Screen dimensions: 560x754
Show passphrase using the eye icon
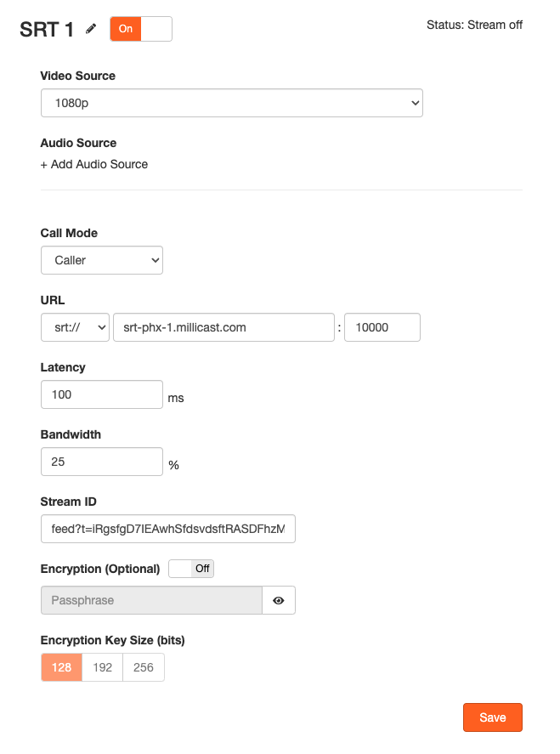(279, 600)
